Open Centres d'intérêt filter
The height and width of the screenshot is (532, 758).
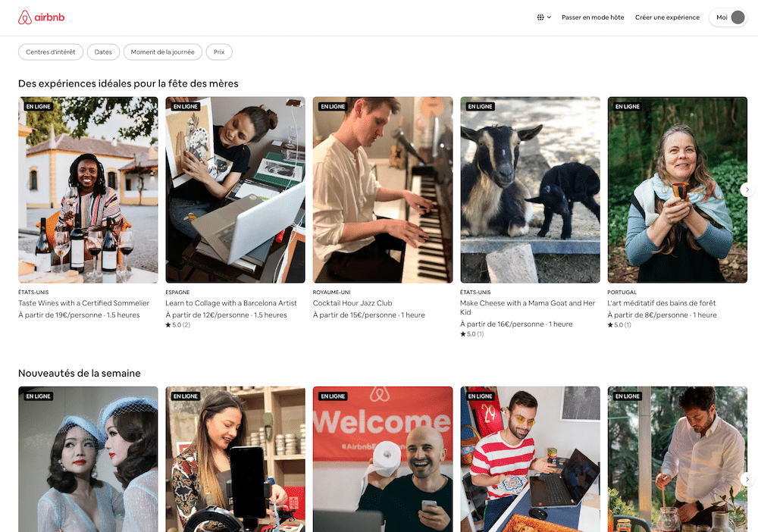click(x=51, y=52)
